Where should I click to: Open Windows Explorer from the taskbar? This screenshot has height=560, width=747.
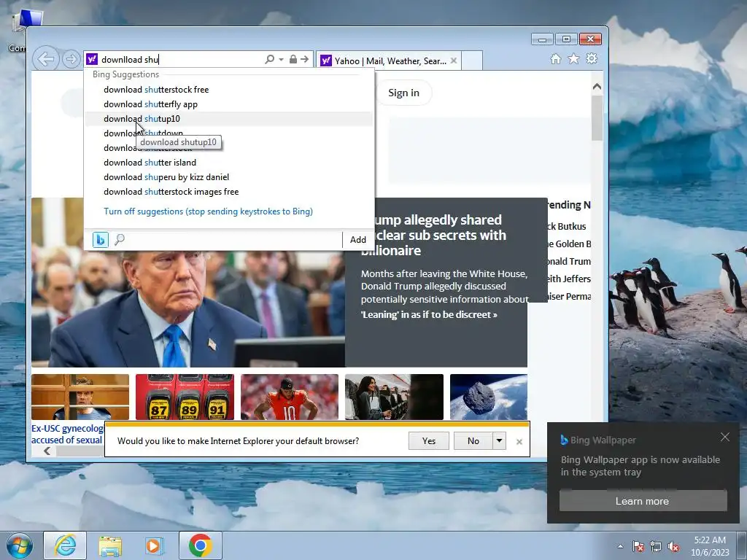pos(110,545)
